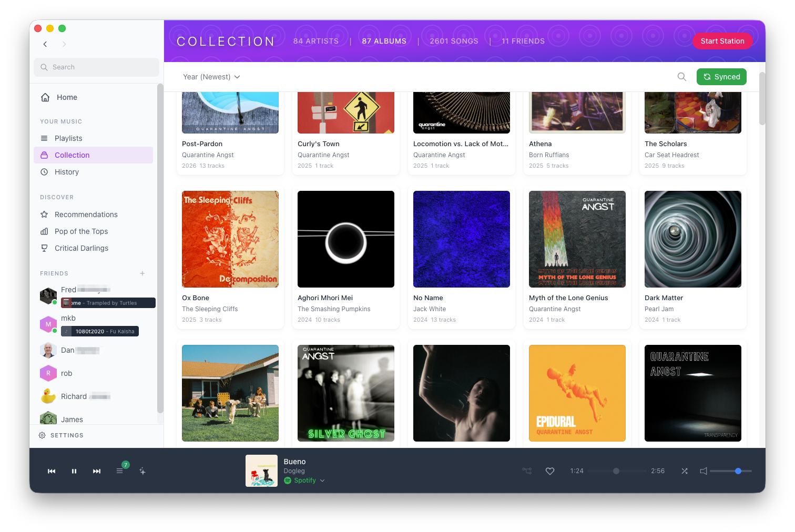Viewport: 795px width, 532px height.
Task: Go to the Collection section
Action: 72,155
